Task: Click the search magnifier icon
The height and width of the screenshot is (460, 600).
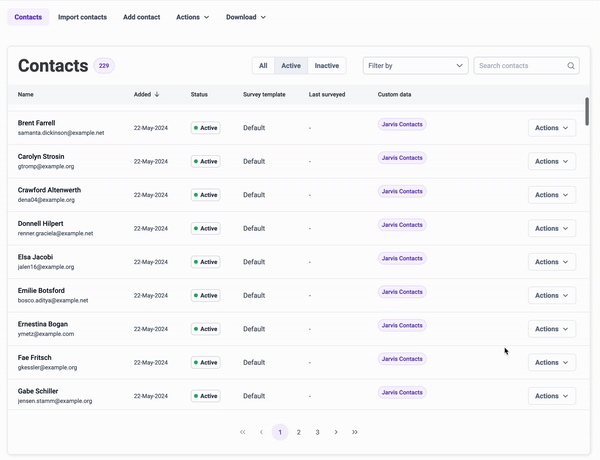Action: pos(571,66)
